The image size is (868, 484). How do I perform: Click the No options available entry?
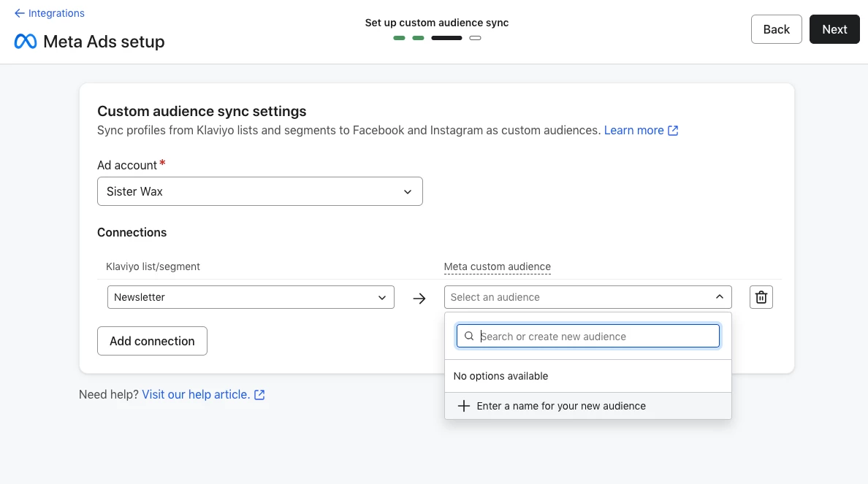pyautogui.click(x=501, y=376)
